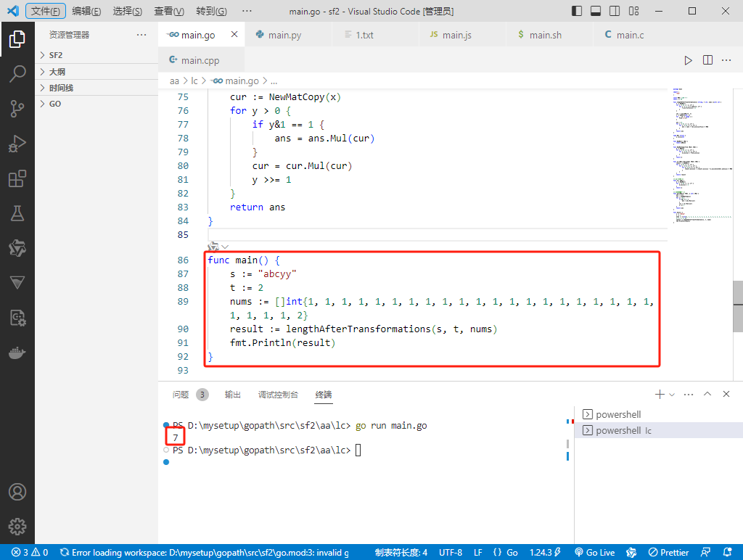Run the Go file with play button
743x560 pixels.
pos(688,60)
